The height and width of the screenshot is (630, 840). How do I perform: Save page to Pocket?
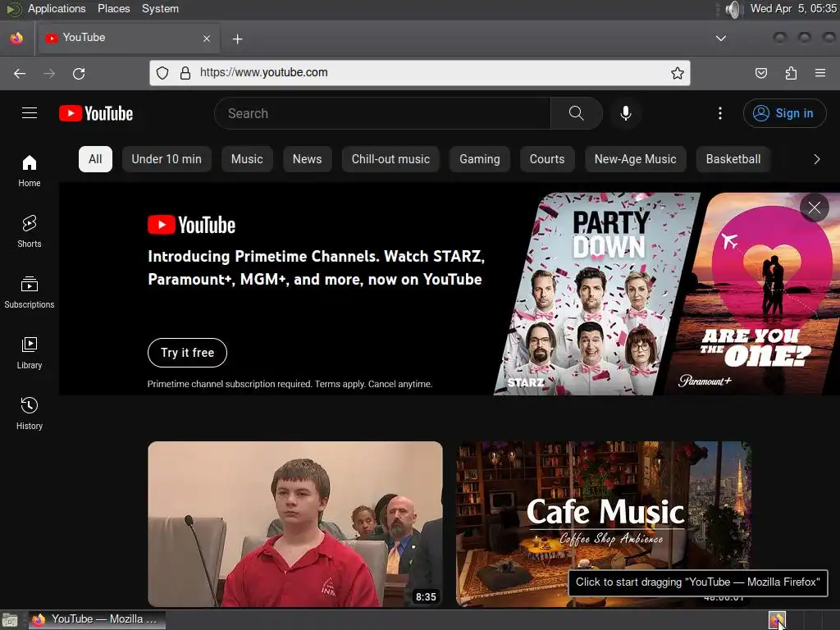point(760,73)
